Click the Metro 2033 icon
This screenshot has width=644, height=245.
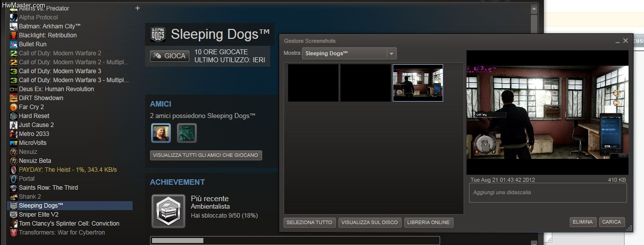(14, 134)
